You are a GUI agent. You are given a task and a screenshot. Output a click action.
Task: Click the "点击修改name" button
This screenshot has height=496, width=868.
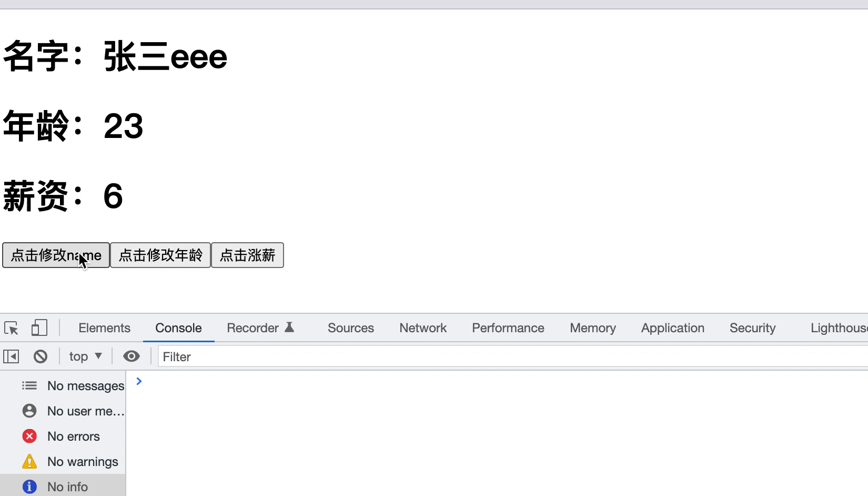tap(55, 255)
